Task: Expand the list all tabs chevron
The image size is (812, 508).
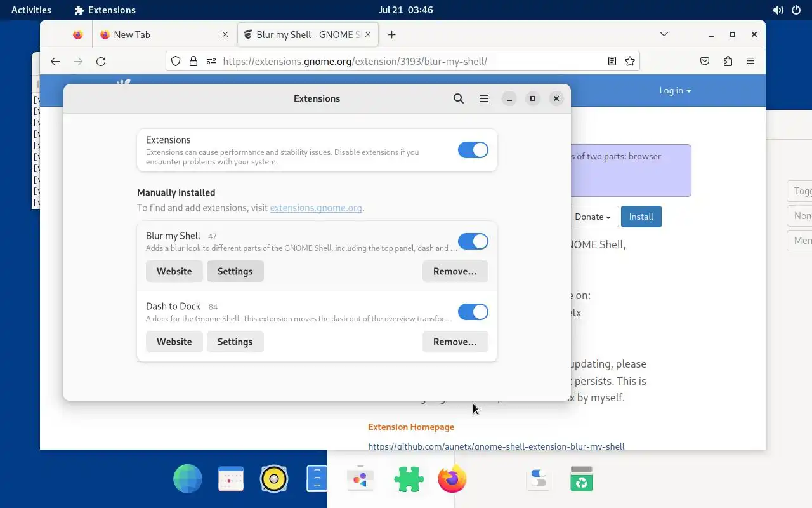Action: (x=664, y=34)
